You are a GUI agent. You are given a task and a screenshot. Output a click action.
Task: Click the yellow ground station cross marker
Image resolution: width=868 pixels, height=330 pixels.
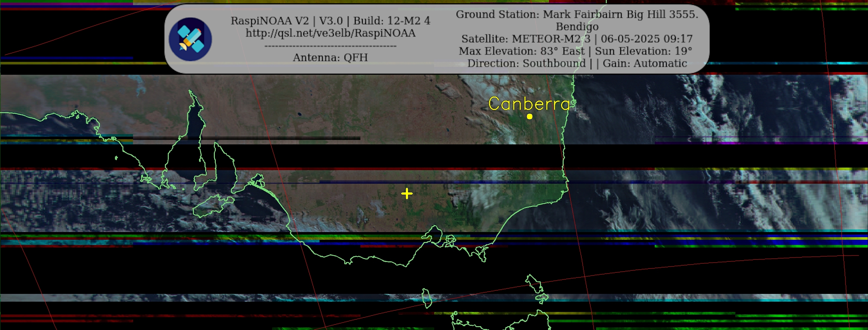407,193
